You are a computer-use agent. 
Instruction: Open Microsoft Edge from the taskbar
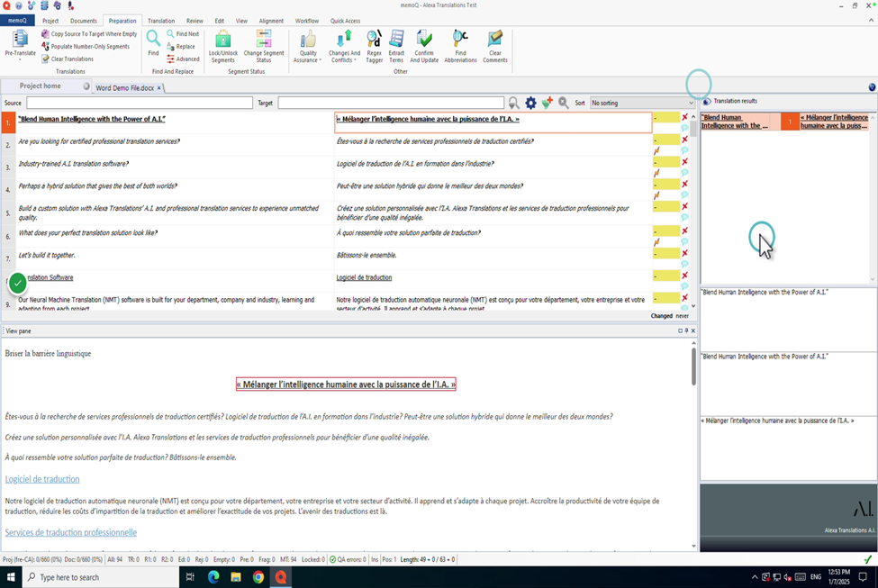pyautogui.click(x=213, y=577)
